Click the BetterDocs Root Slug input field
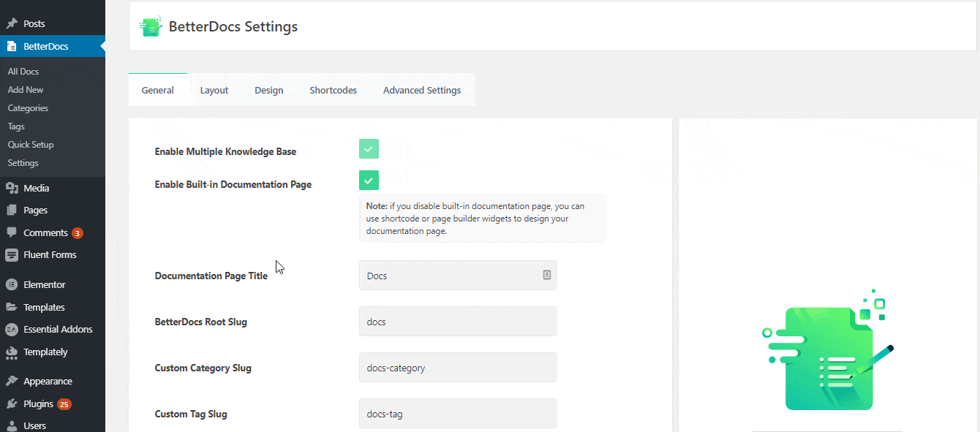Image resolution: width=980 pixels, height=432 pixels. [458, 322]
